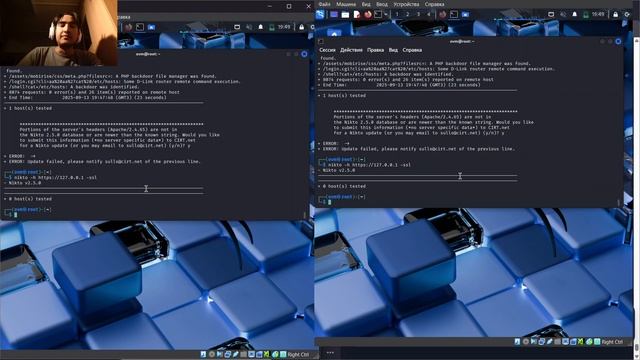640x360 pixels.
Task: Open Устройства menu of VirtualBox window
Action: click(x=406, y=4)
